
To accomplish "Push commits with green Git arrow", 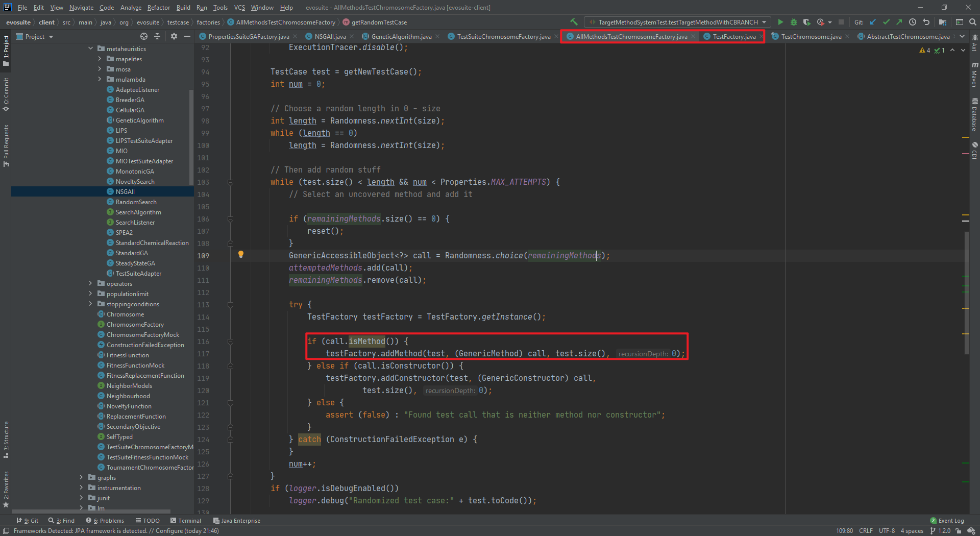I will click(x=899, y=22).
